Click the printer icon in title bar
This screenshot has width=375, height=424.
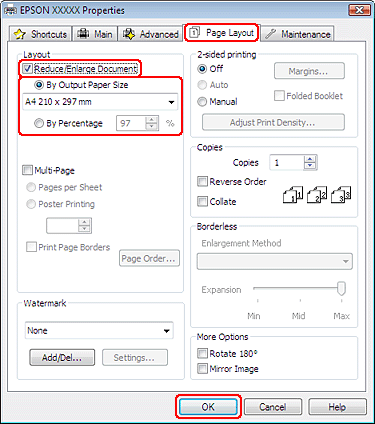10,11
